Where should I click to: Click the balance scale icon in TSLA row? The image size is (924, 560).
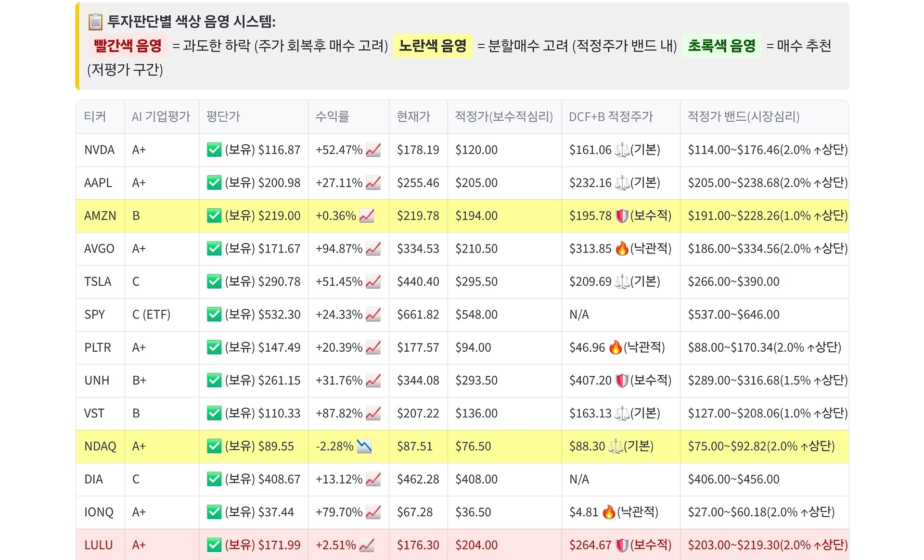tap(622, 282)
